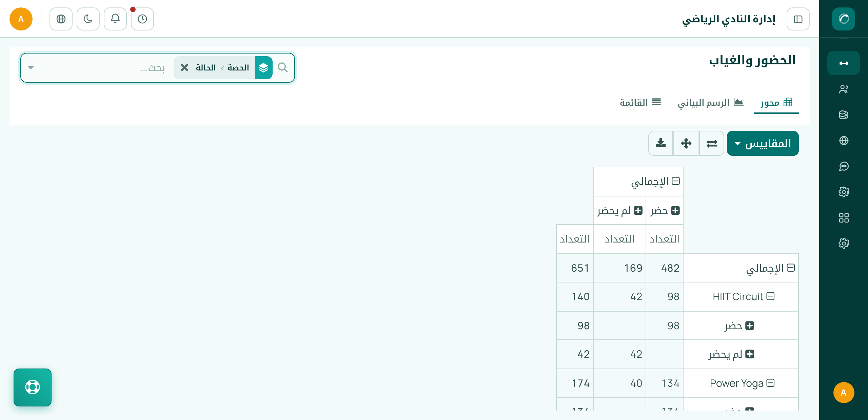Screen dimensions: 868x420
Task: Open the chat discussion icon in the sidebar
Action: 843,166
